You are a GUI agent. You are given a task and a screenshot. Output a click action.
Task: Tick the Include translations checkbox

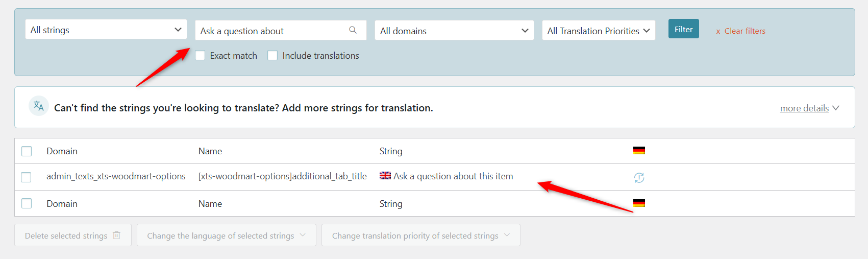(272, 55)
